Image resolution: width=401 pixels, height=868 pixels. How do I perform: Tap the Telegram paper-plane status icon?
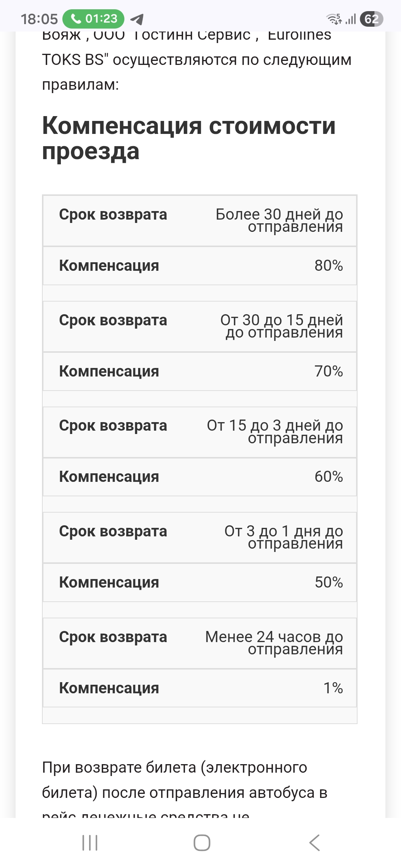pos(137,19)
